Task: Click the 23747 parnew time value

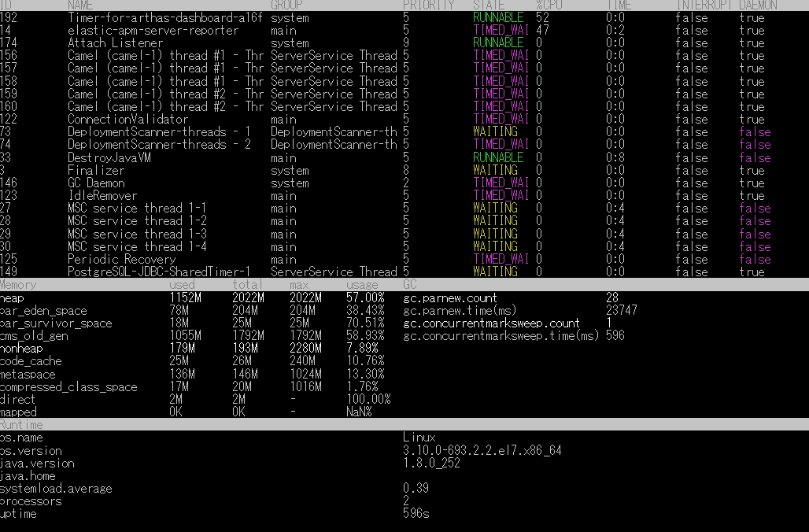Action: [x=621, y=311]
